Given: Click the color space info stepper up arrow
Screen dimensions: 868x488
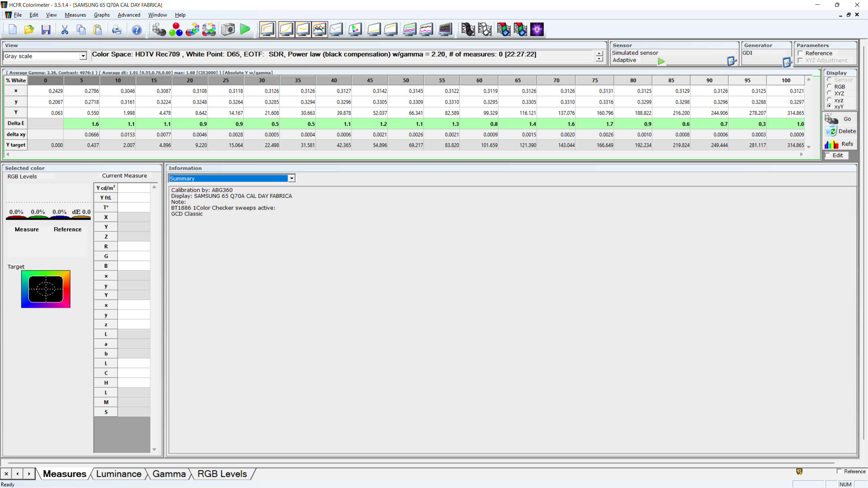Looking at the screenshot, I should [599, 53].
